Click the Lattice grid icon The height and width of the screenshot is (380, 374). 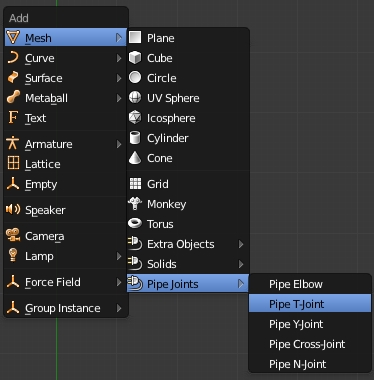coord(13,163)
